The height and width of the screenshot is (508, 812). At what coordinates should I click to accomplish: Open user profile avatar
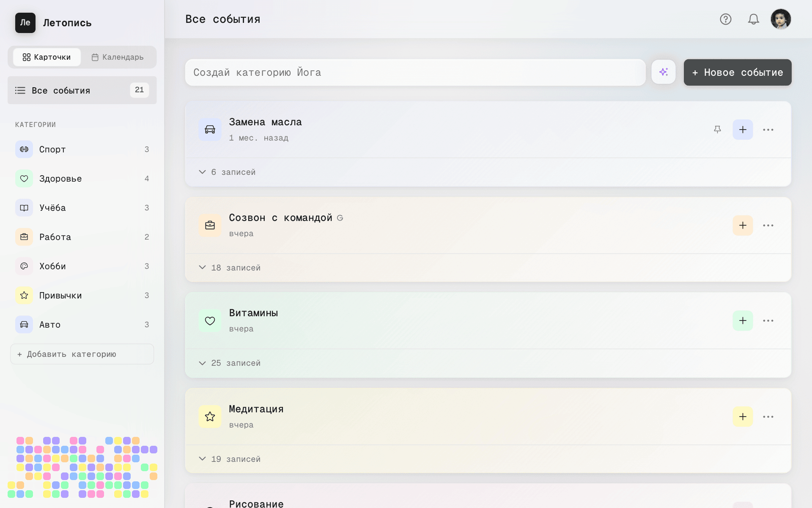(780, 19)
